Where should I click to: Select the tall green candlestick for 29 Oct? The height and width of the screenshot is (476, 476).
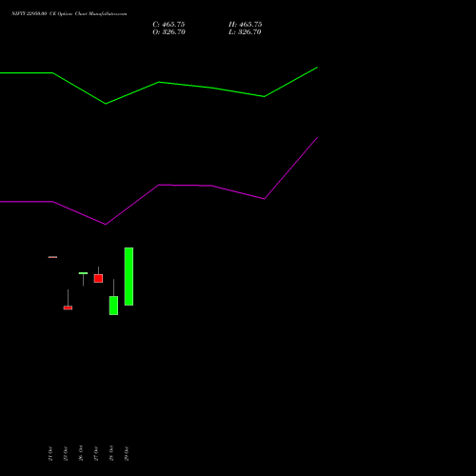coord(129,276)
